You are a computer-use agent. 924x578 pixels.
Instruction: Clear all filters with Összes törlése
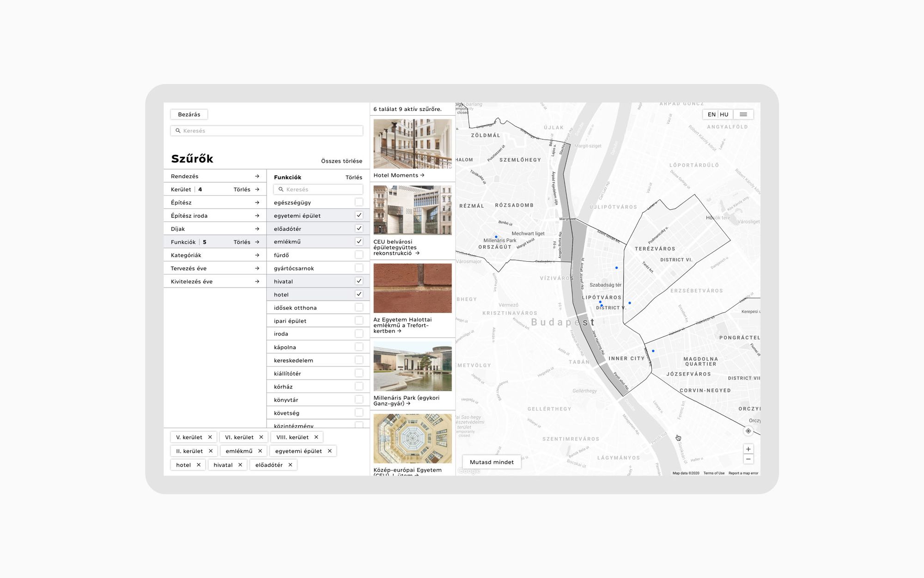[x=342, y=161]
